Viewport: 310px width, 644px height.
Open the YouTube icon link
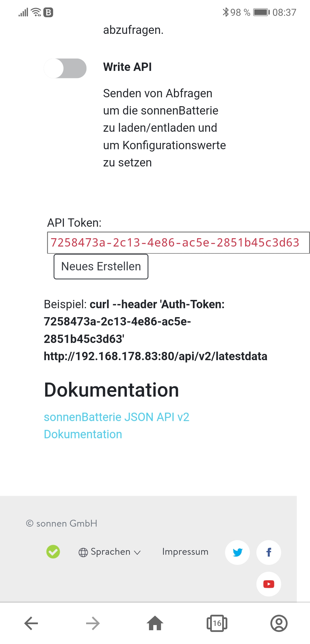point(269,584)
